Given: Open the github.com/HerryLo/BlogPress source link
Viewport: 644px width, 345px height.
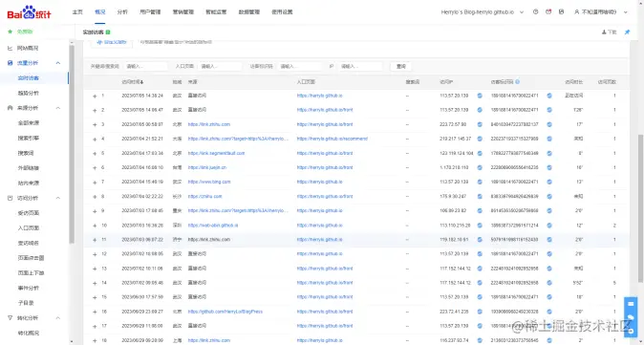Looking at the screenshot, I should coord(225,312).
